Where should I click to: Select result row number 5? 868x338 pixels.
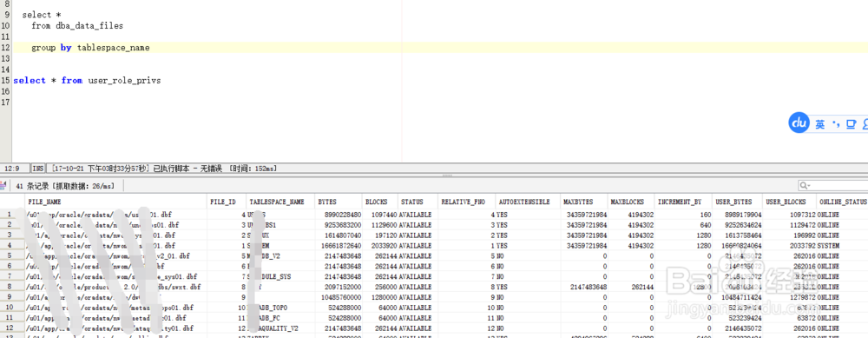pyautogui.click(x=9, y=256)
